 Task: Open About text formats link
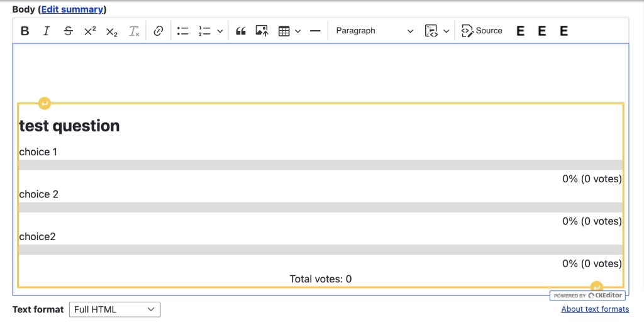click(x=595, y=309)
